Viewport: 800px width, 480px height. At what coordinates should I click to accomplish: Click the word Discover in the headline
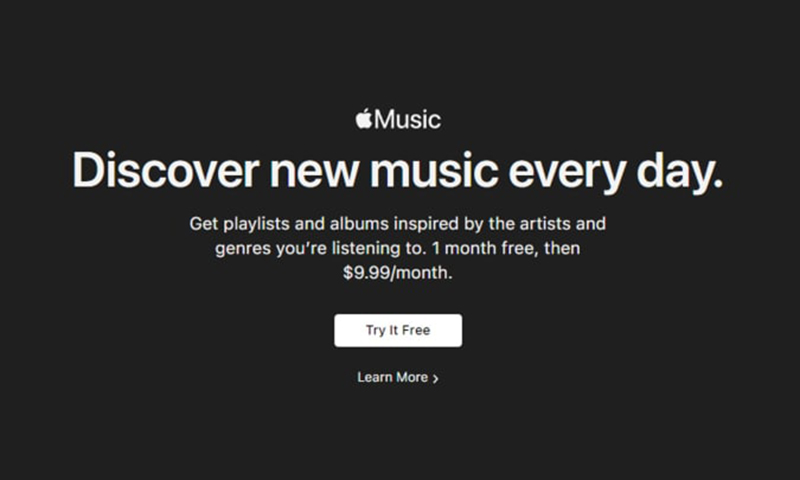(166, 170)
